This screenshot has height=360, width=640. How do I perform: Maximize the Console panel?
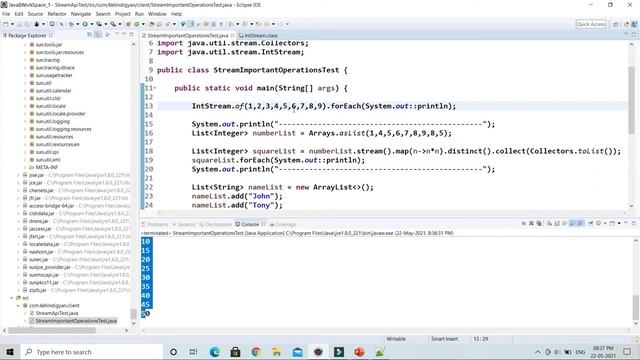coord(634,223)
